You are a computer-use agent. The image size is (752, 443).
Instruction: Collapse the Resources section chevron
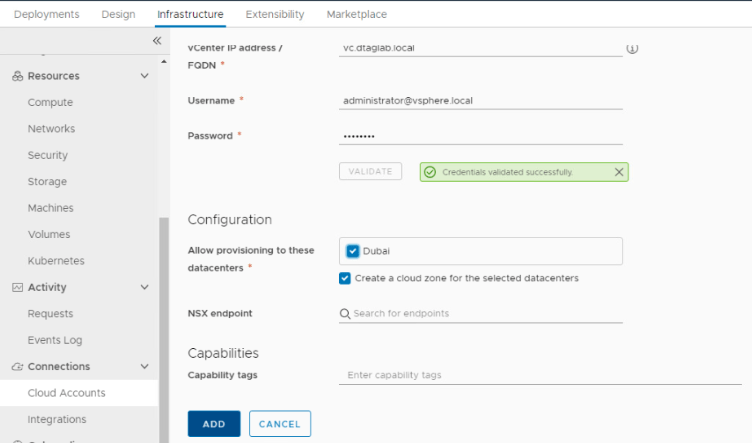(x=144, y=76)
